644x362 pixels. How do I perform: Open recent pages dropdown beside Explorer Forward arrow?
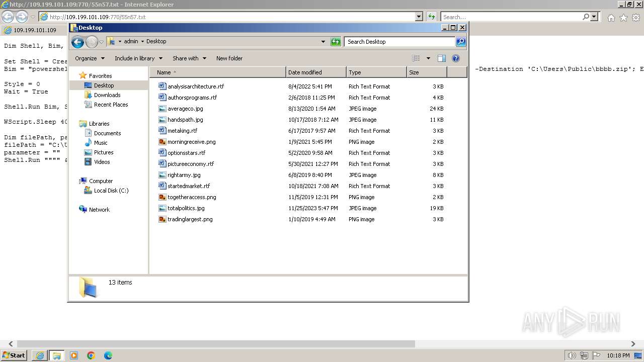click(x=101, y=42)
